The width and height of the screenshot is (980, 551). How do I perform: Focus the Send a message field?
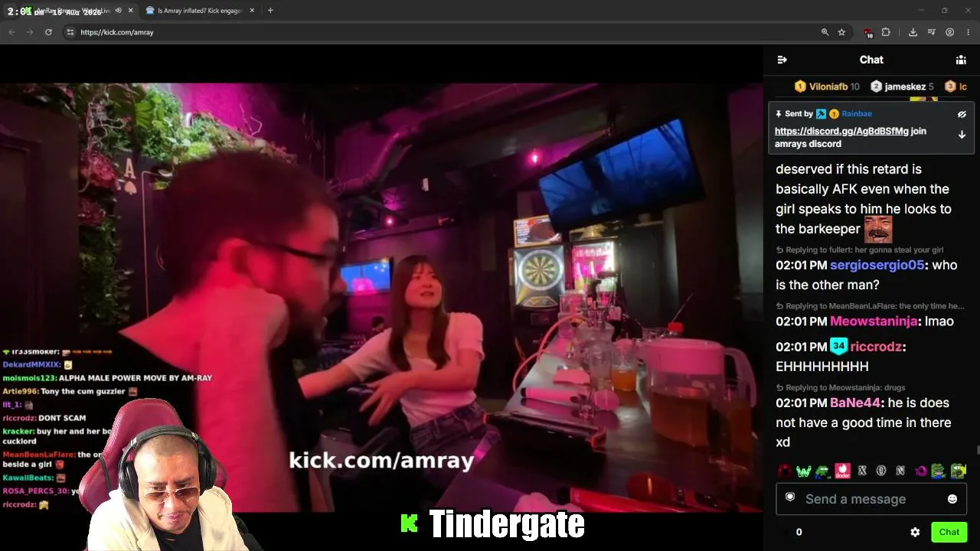click(x=871, y=499)
